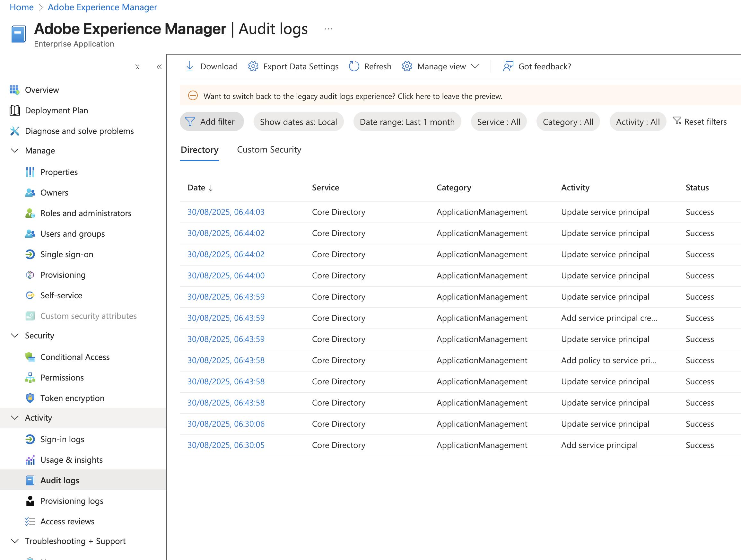Open the Category : All filter
This screenshot has height=560, width=741.
click(x=568, y=122)
